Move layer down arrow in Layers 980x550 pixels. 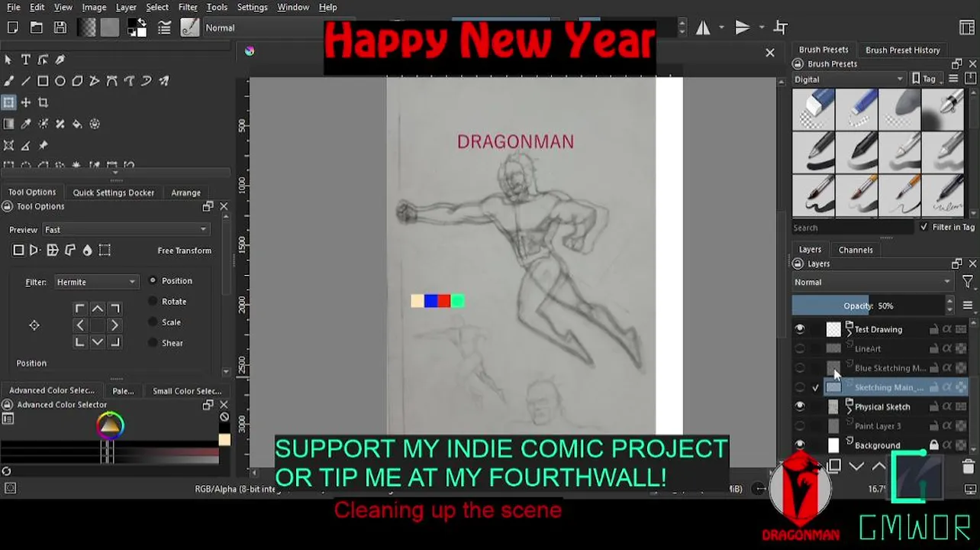tap(856, 466)
